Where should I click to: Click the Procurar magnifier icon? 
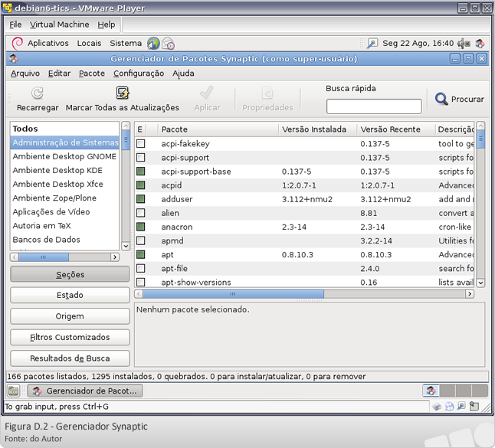coord(441,99)
